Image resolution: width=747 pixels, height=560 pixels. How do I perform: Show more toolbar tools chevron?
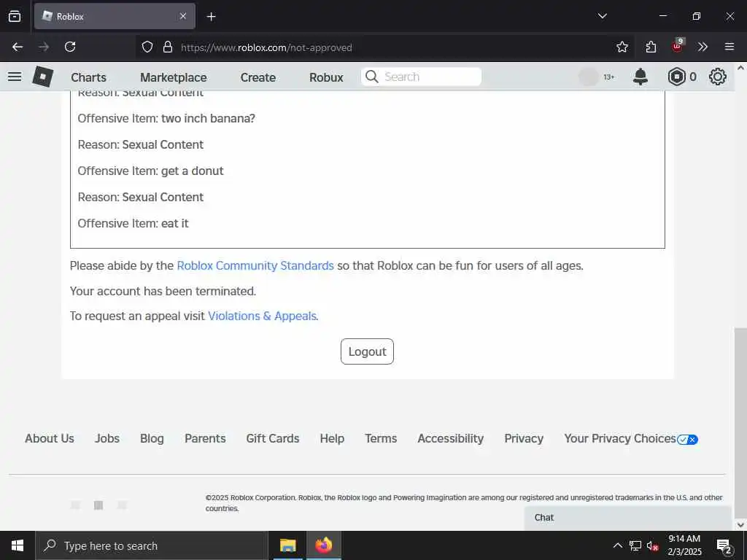pos(703,47)
